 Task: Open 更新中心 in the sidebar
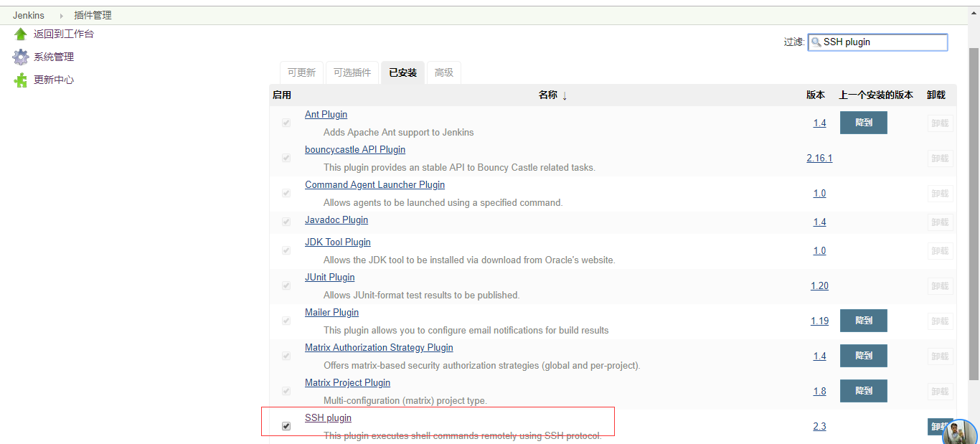coord(54,80)
